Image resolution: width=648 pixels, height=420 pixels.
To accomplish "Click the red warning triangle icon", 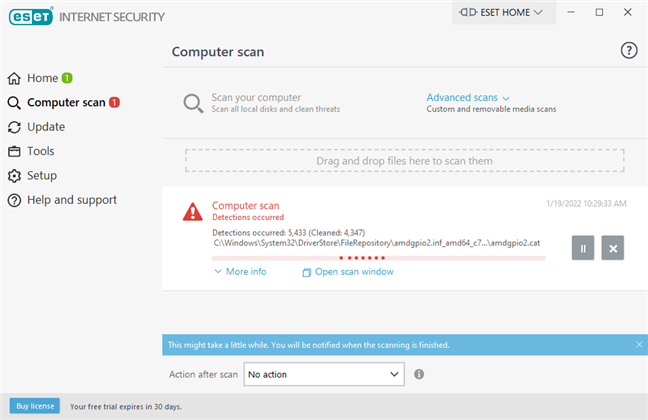I will (193, 212).
